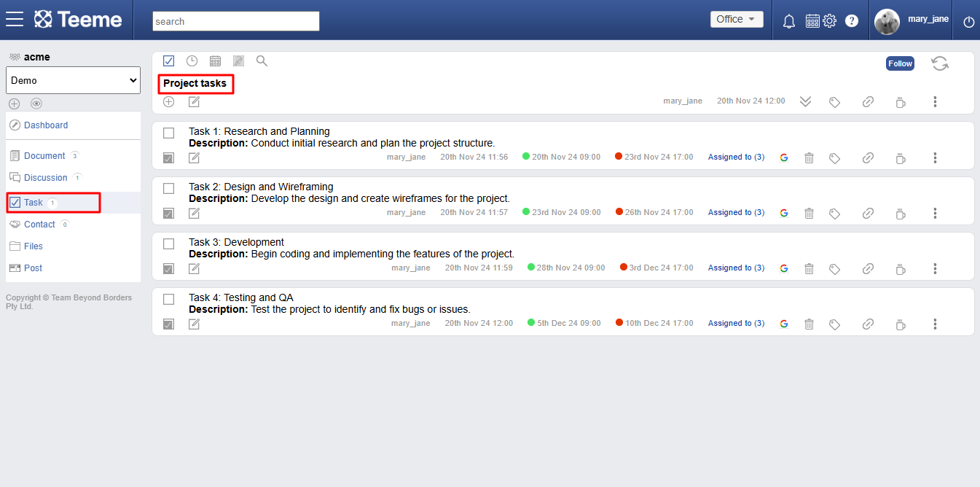
Task: Open the tag cloud view icon in toolbar
Action: (x=238, y=61)
